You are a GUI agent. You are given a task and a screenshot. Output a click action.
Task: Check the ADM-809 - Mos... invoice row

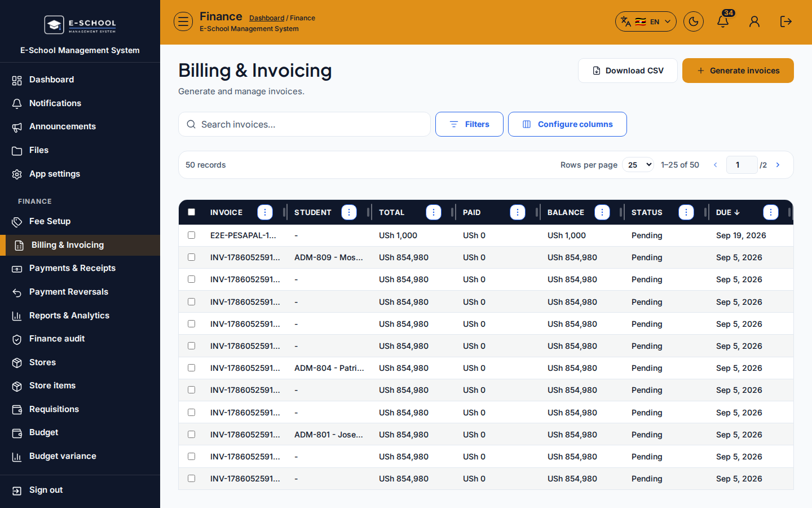click(192, 257)
